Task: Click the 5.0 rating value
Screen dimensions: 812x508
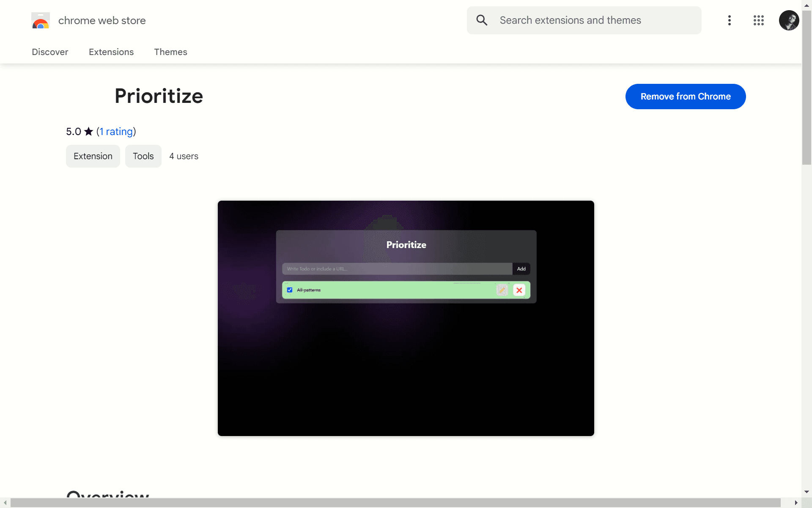Action: click(x=74, y=132)
